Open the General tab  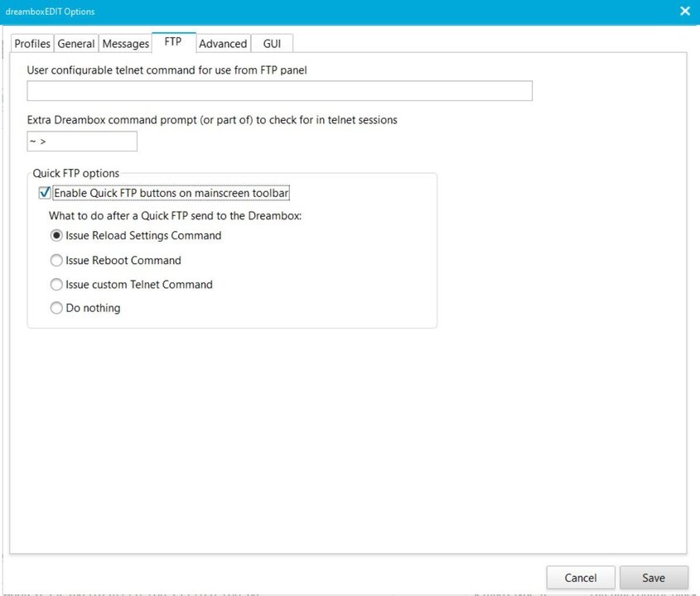coord(76,44)
